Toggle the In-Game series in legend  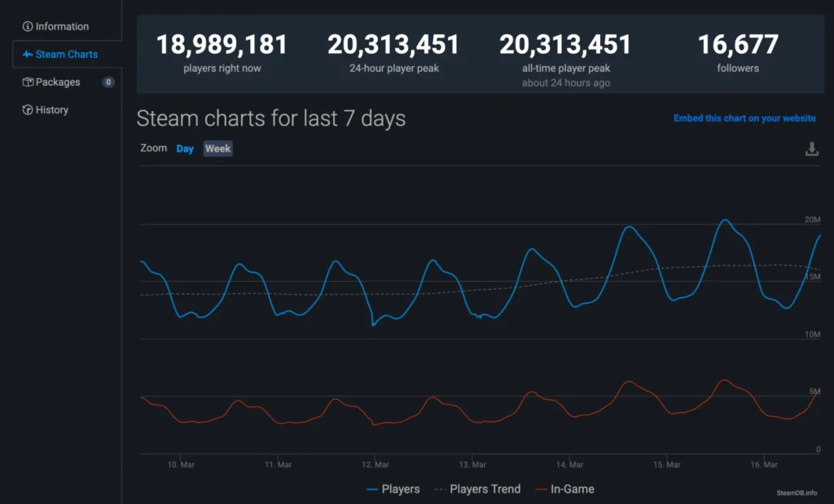click(564, 489)
